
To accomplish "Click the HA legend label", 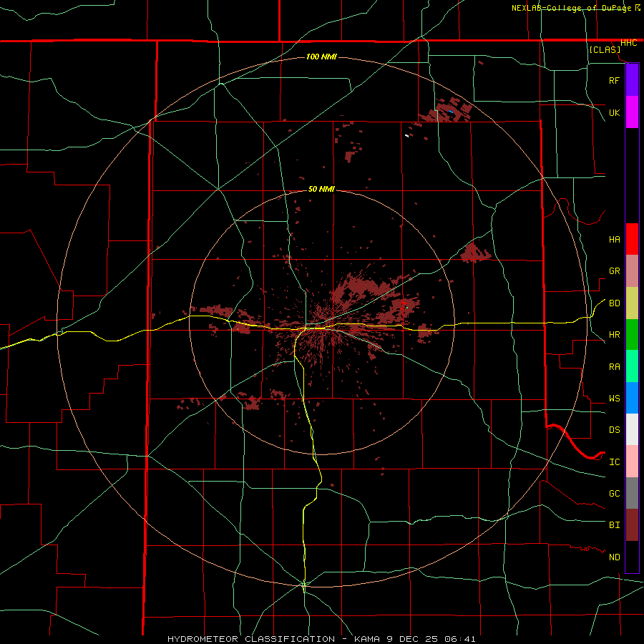I will click(x=614, y=240).
